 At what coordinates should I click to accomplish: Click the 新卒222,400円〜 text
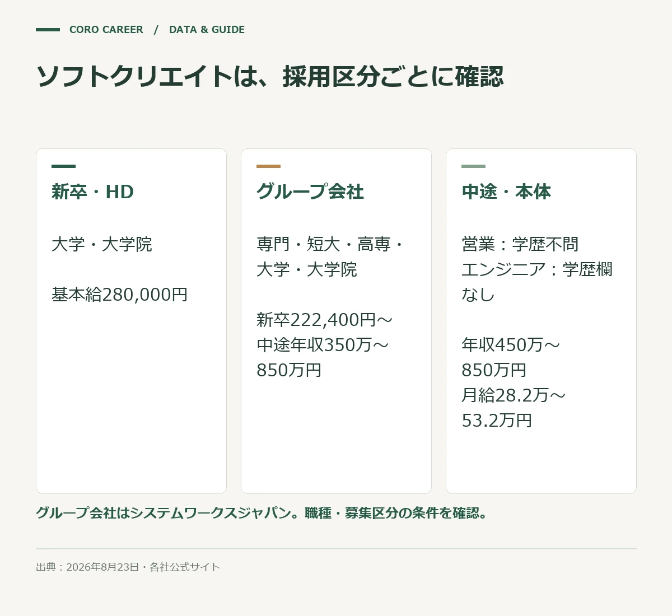325,320
